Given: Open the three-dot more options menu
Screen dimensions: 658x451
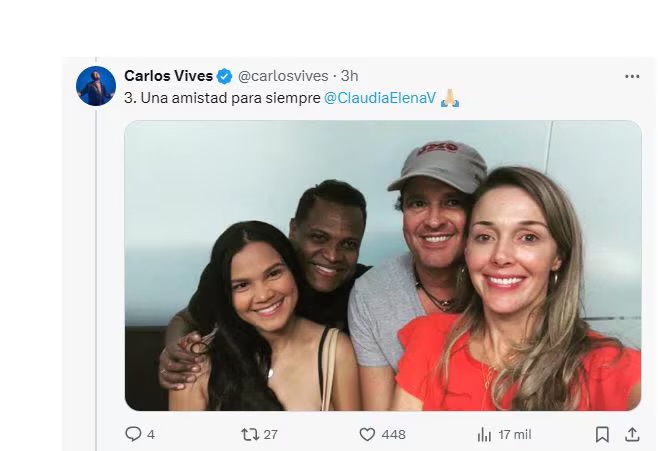Looking at the screenshot, I should (x=631, y=77).
